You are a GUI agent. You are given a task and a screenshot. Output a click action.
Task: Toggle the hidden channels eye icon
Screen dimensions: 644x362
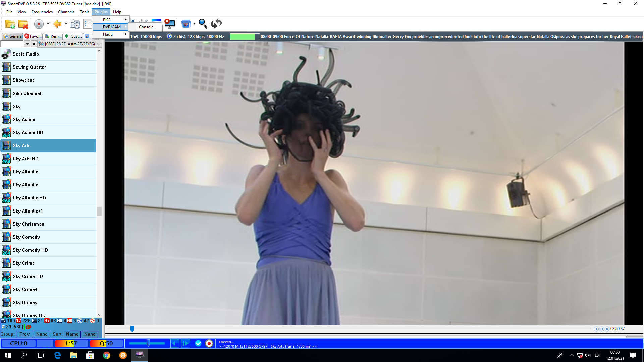tap(29, 327)
